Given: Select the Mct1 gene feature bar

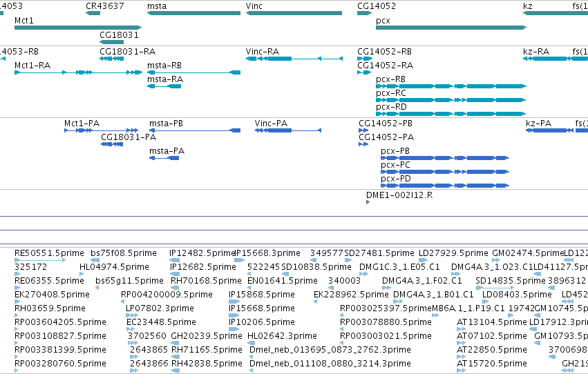Looking at the screenshot, I should click(78, 28).
